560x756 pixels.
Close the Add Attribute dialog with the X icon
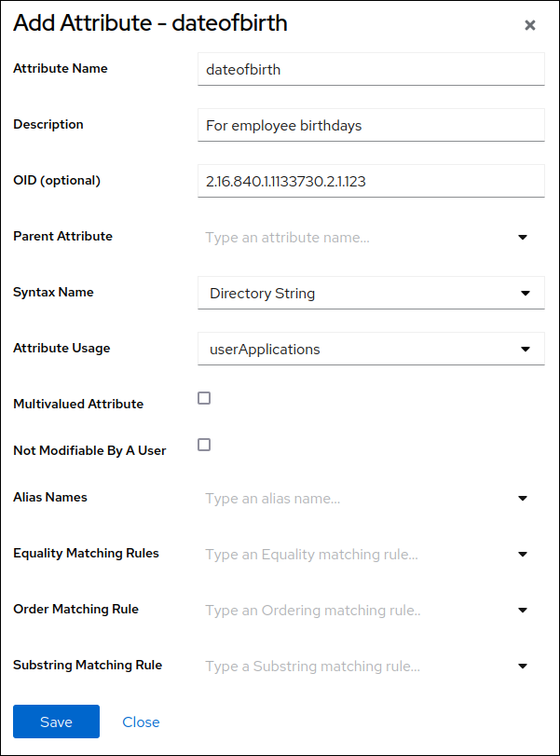coord(530,25)
